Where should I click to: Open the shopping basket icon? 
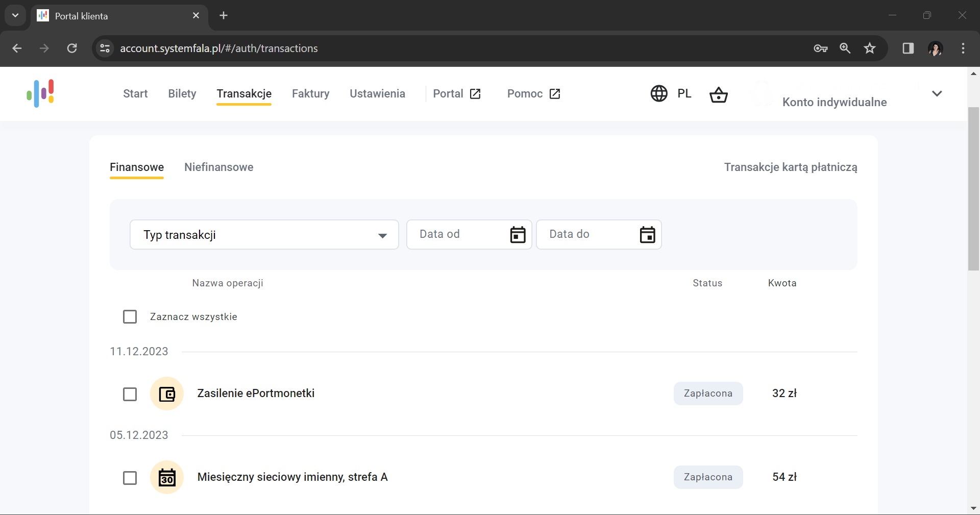[x=718, y=94]
